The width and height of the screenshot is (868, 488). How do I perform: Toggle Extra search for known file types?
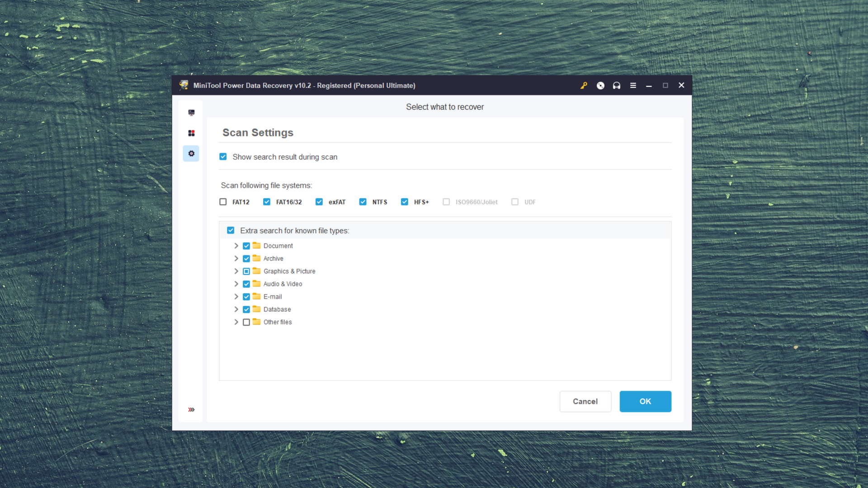pos(231,230)
